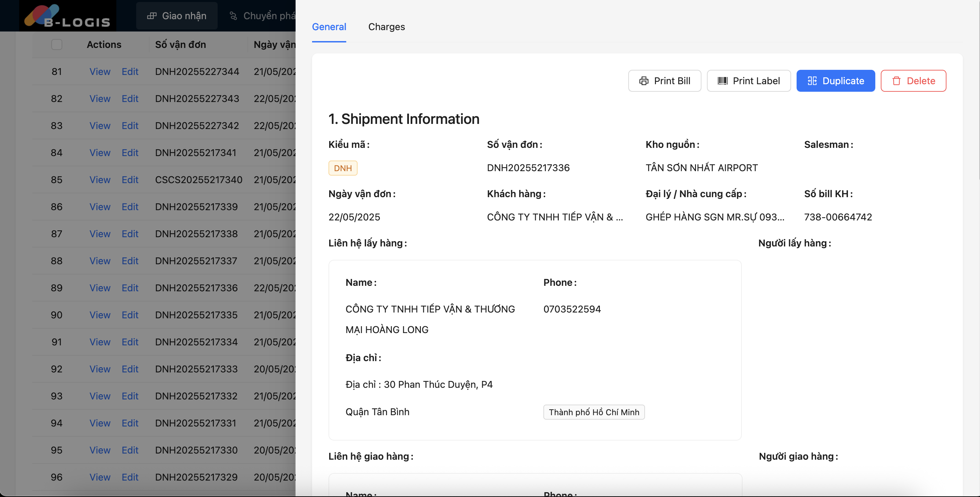Edit row 96 DNH20255217329
The image size is (980, 497).
coord(130,477)
